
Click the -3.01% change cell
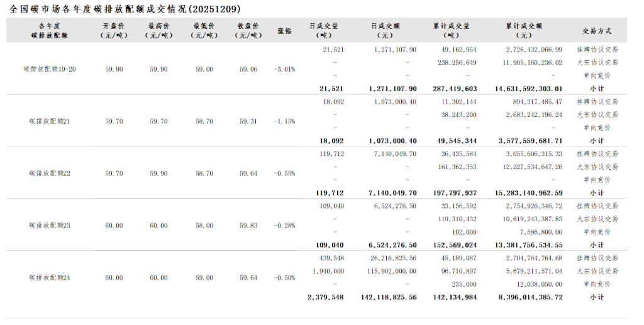point(284,69)
